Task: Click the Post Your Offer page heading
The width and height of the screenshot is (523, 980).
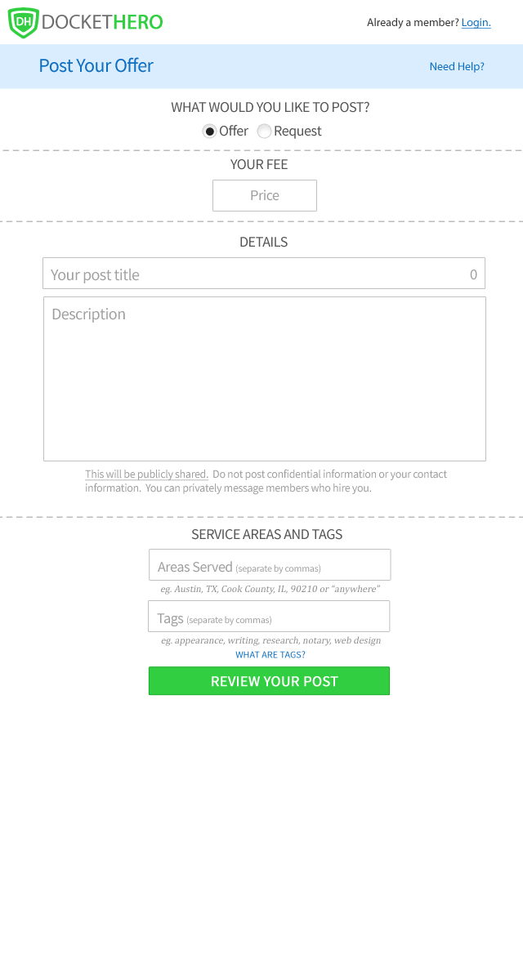Action: pyautogui.click(x=96, y=66)
